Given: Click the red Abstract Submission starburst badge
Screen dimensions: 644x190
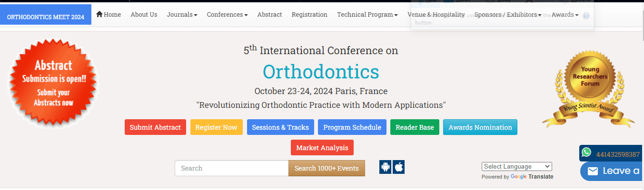Looking at the screenshot, I should coord(53,83).
